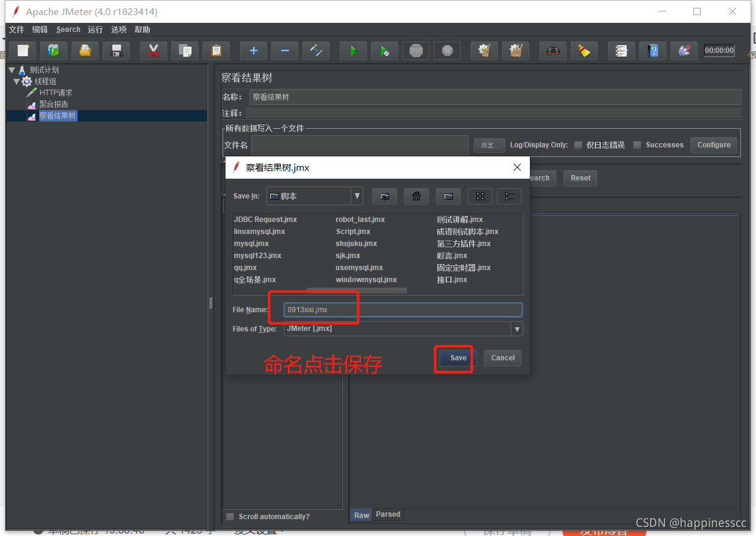Select file windowmysql.jmx
The height and width of the screenshot is (536, 756).
coord(366,280)
